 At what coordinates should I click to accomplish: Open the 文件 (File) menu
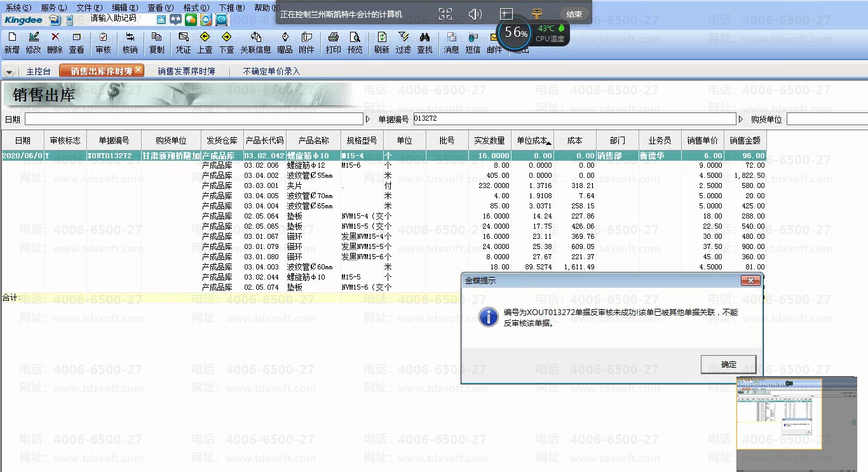(89, 8)
